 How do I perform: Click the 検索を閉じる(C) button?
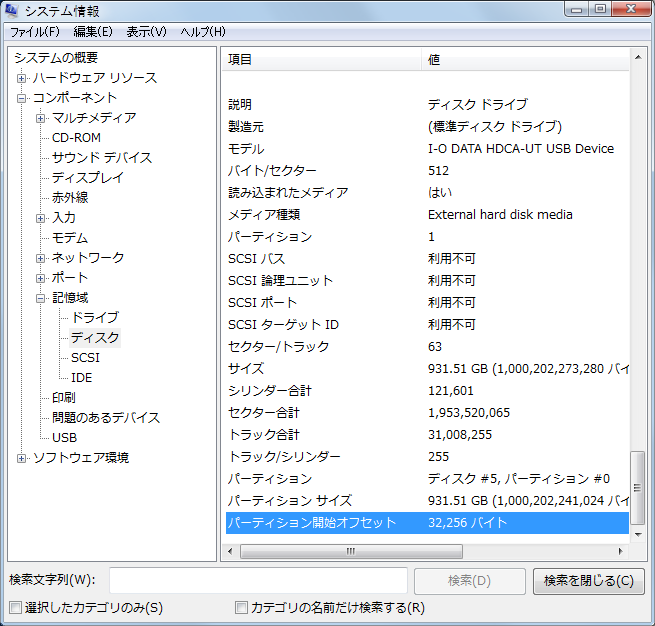tap(589, 581)
